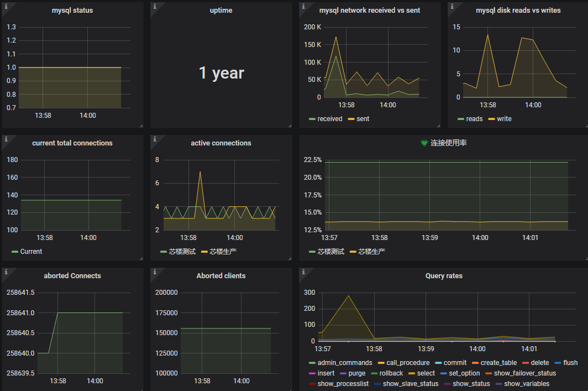Toggle flush series in Query rates legend
Image resolution: width=588 pixels, height=391 pixels.
pyautogui.click(x=570, y=363)
